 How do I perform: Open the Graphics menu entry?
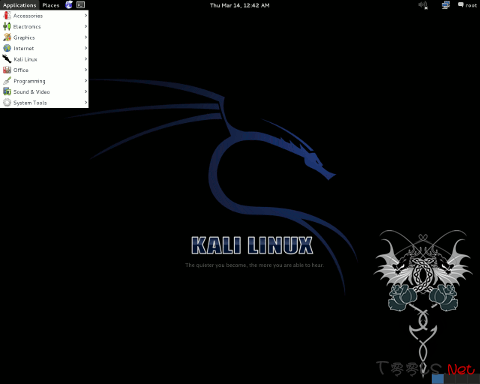(44, 37)
